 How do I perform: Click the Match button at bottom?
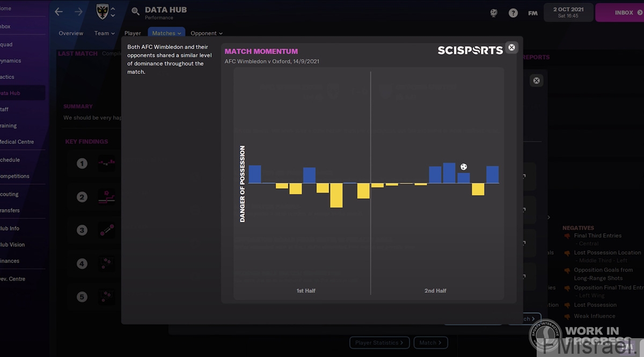tap(431, 343)
